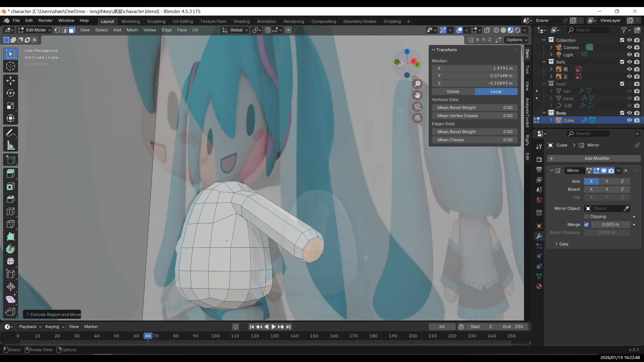Open the Sculpting workspace tab
Viewport: 644px width, 362px height.
(x=156, y=21)
